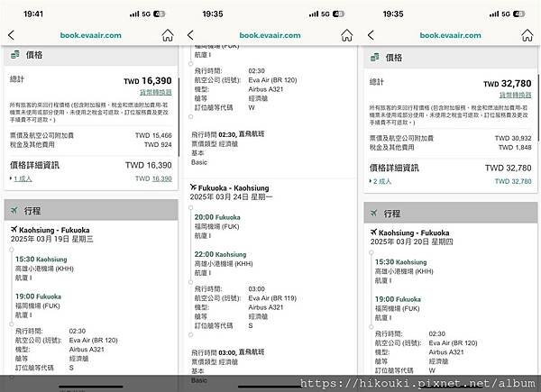Click the bold total TWD 16,390 amount
The width and height of the screenshot is (541, 392).
pos(148,81)
